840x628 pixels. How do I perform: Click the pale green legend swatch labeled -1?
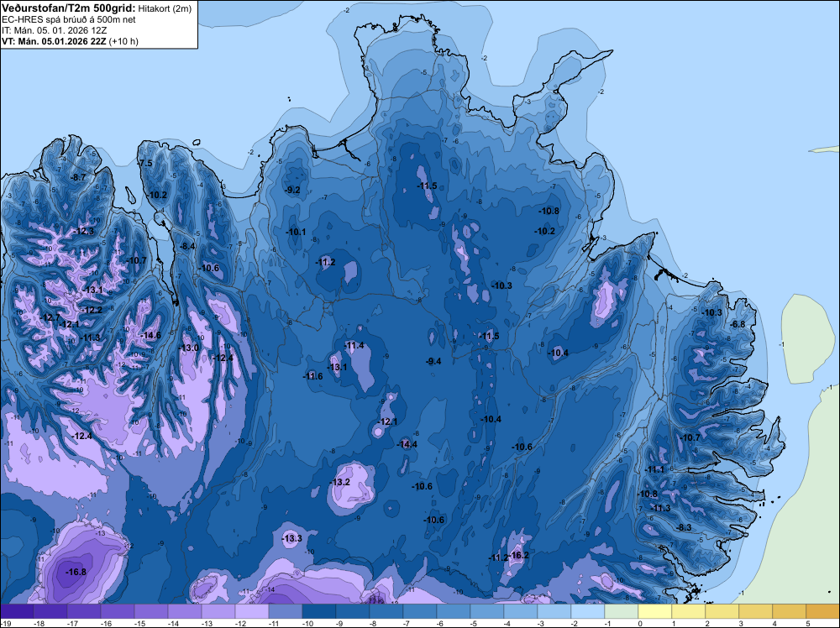click(622, 611)
